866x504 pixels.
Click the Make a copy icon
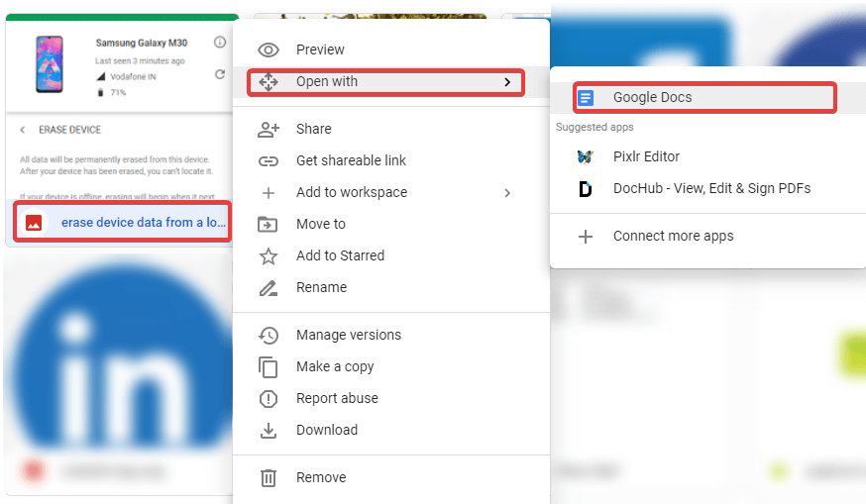pos(269,367)
